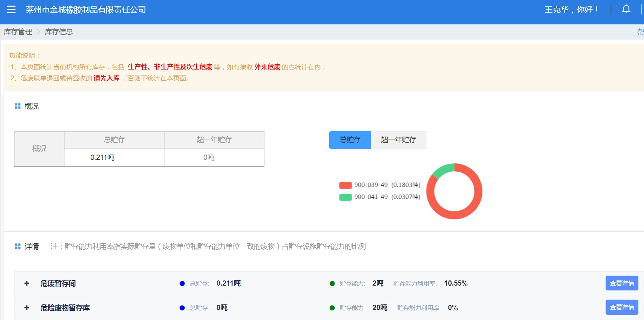The width and height of the screenshot is (644, 320).
Task: Click the 2吨 storage capacity value
Action: click(378, 283)
